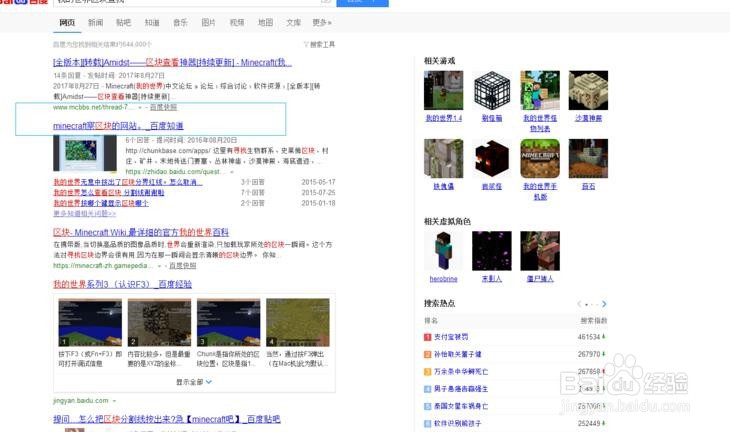Open the Amidst 区块查看神器 result title
This screenshot has height=432, width=730.
pyautogui.click(x=172, y=62)
